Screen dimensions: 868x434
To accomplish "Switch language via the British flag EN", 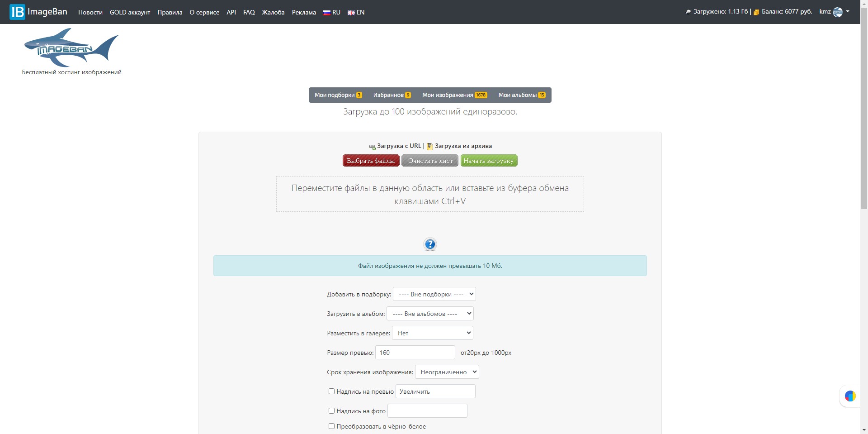I will (356, 12).
